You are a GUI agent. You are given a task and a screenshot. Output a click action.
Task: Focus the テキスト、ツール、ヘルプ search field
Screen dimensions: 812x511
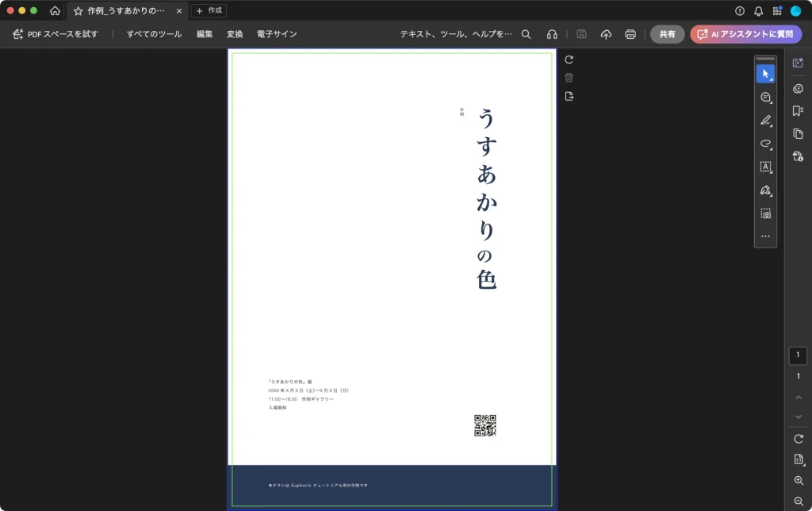point(456,34)
